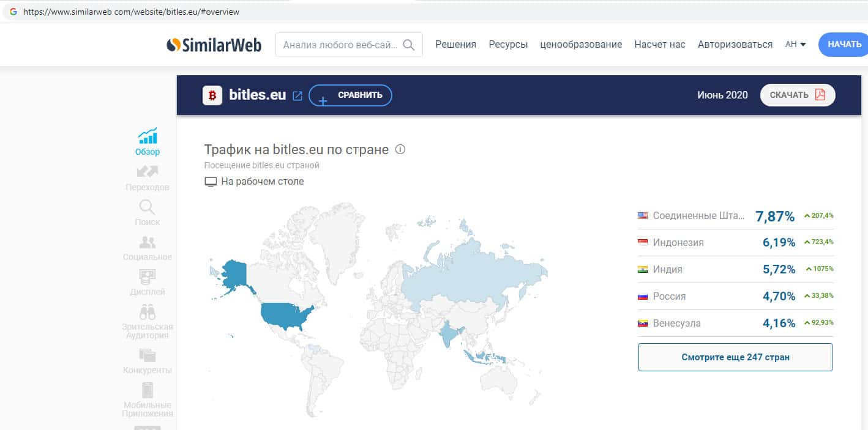Screen dimensions: 868x430
Task: Open the Мобильные Приложения sidebar section
Action: 148,399
